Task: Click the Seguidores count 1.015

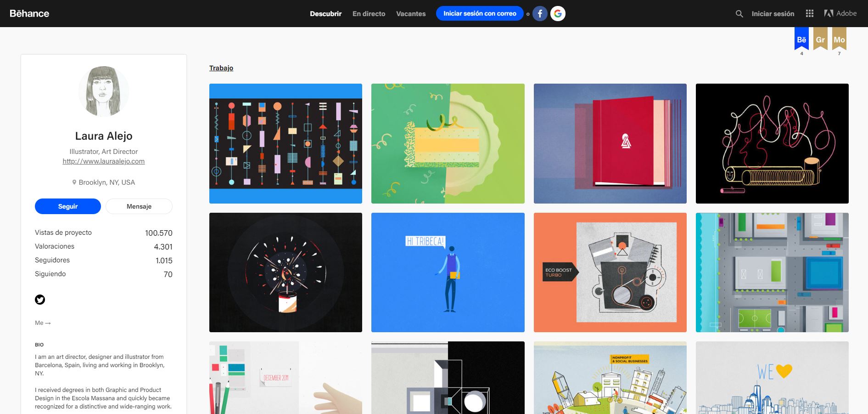Action: (164, 261)
